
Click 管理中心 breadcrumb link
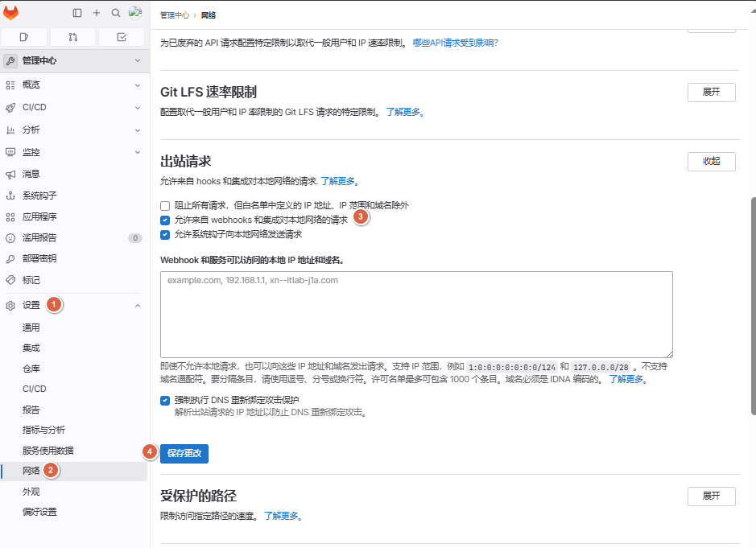(175, 15)
